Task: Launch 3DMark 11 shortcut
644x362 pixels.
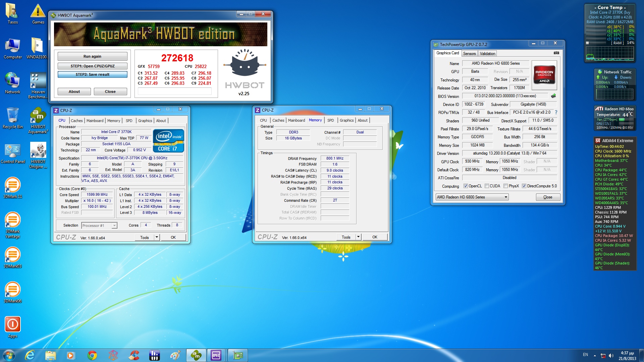Action: click(x=12, y=188)
